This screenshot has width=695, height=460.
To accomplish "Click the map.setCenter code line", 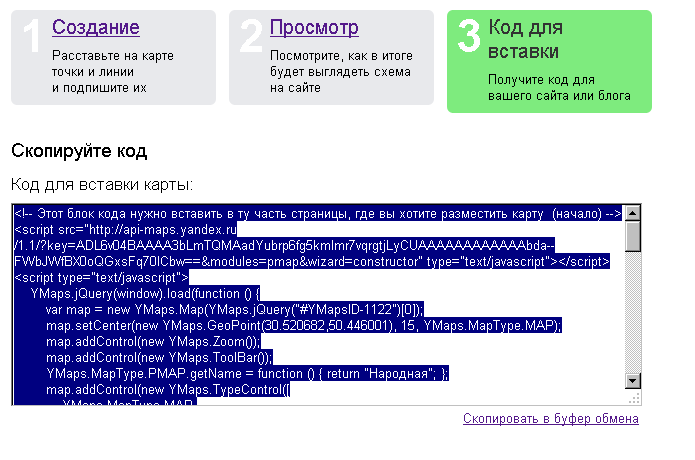I will tap(304, 326).
